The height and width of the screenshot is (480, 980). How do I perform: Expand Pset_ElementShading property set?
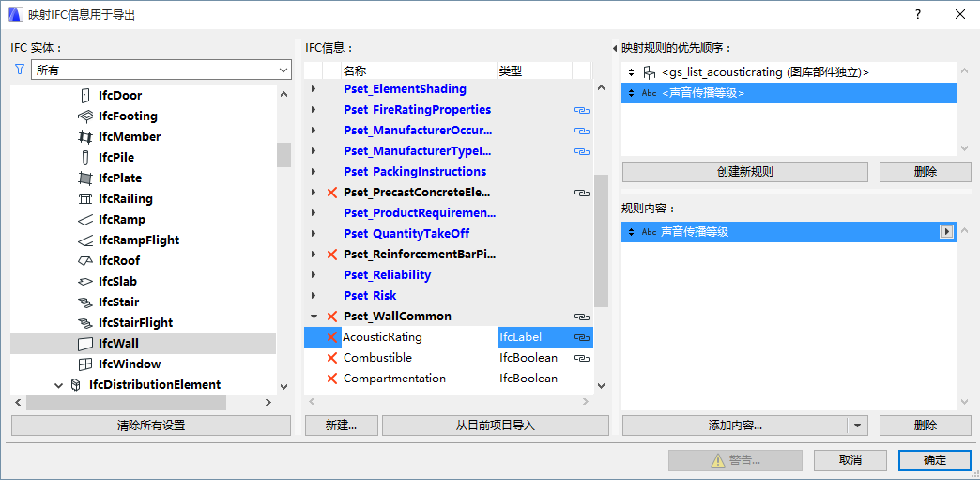(314, 89)
